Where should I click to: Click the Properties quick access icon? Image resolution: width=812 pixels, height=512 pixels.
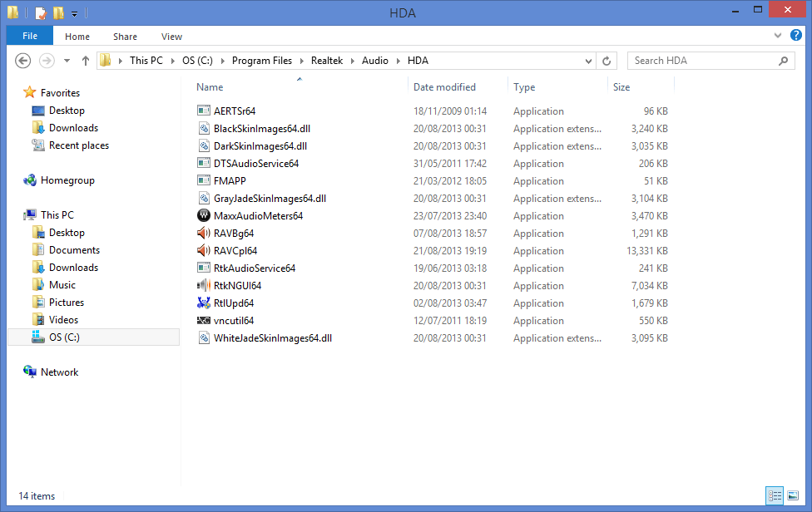pos(41,12)
